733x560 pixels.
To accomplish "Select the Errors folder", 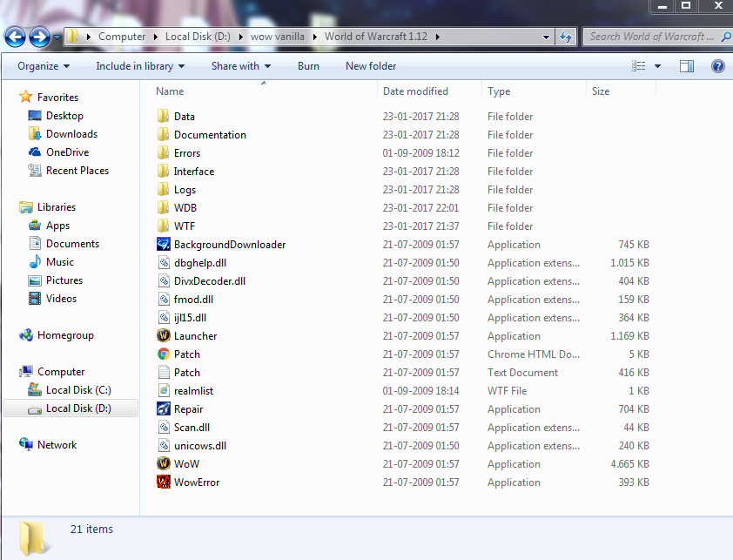I will pyautogui.click(x=187, y=153).
